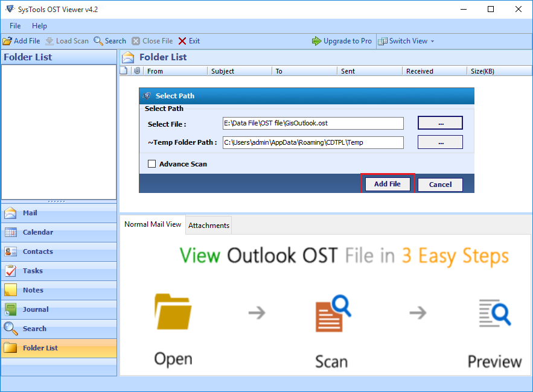The width and height of the screenshot is (533, 392).
Task: Switch to the Normal Mail View tab
Action: [153, 224]
